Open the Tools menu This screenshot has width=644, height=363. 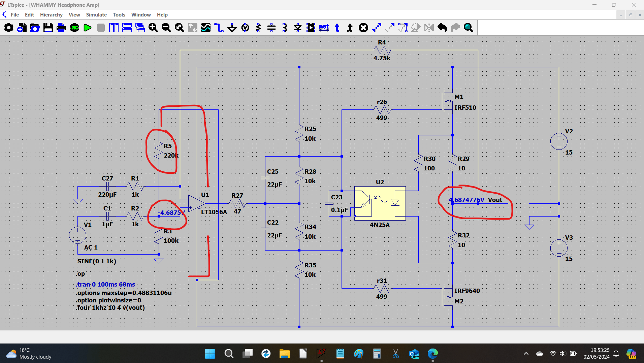pyautogui.click(x=119, y=15)
